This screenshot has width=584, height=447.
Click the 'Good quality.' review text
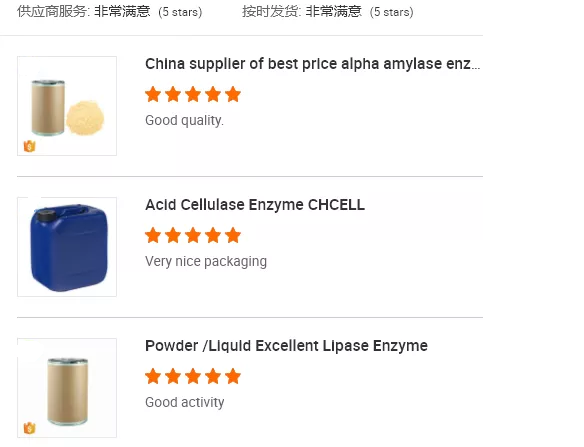(x=184, y=121)
